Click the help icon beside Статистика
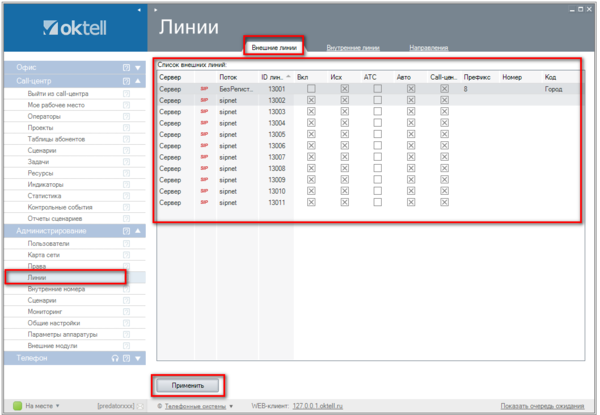The width and height of the screenshot is (600, 415). 126,196
